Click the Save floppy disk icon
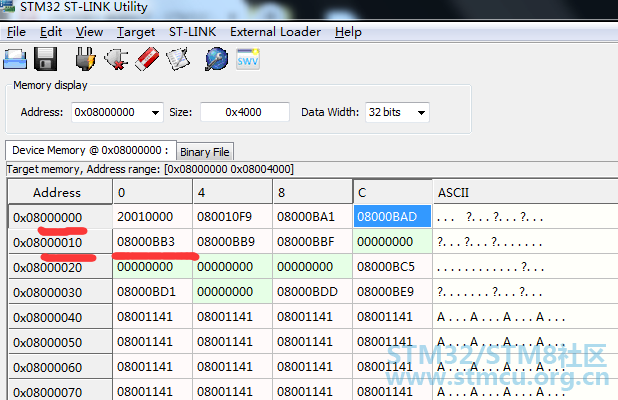Screen dimensions: 618x400 [45, 59]
